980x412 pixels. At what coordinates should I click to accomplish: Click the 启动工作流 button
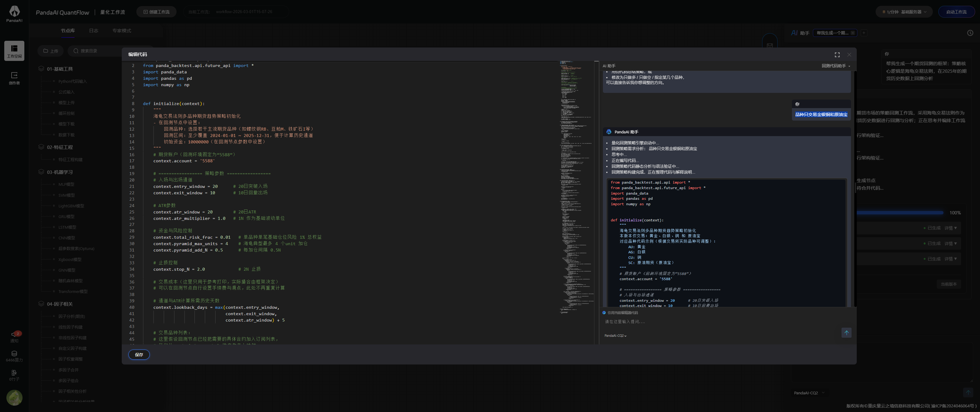coord(956,12)
